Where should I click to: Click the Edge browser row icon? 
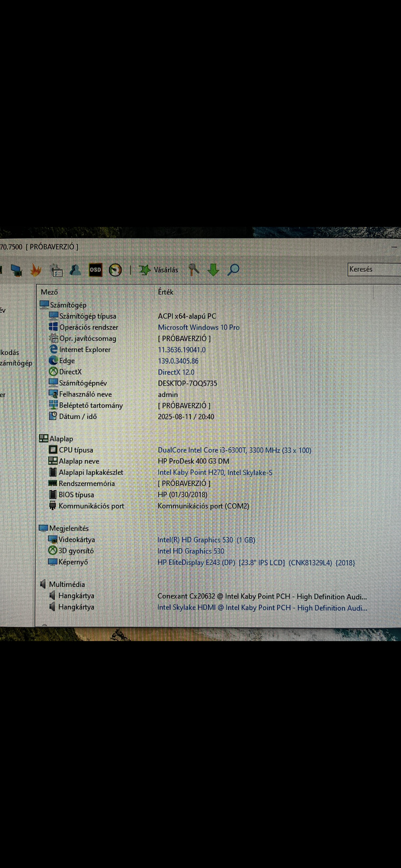(53, 360)
